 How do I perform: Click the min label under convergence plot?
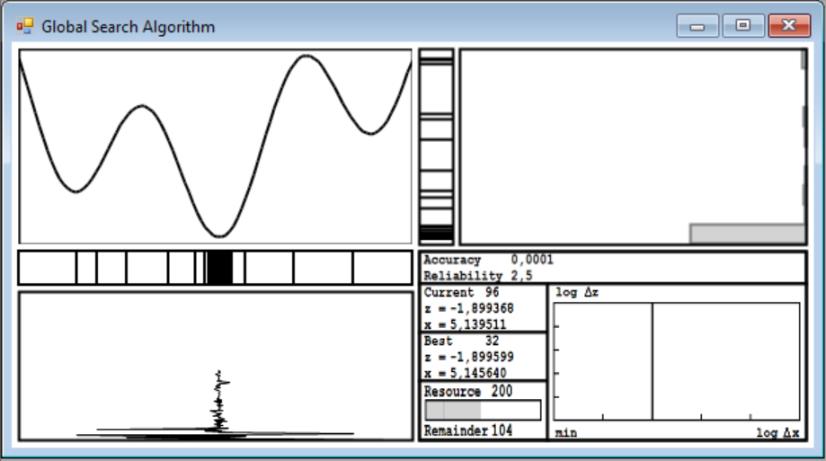pos(566,433)
